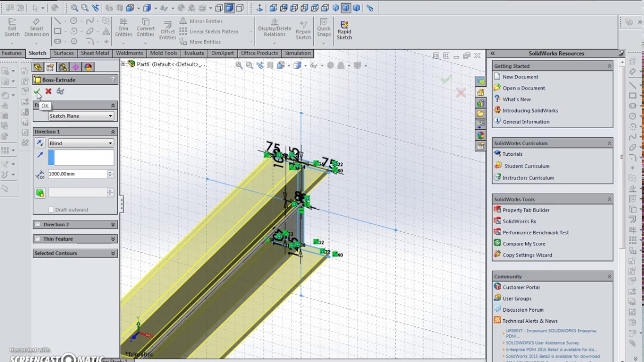Open New Document link

pyautogui.click(x=520, y=77)
